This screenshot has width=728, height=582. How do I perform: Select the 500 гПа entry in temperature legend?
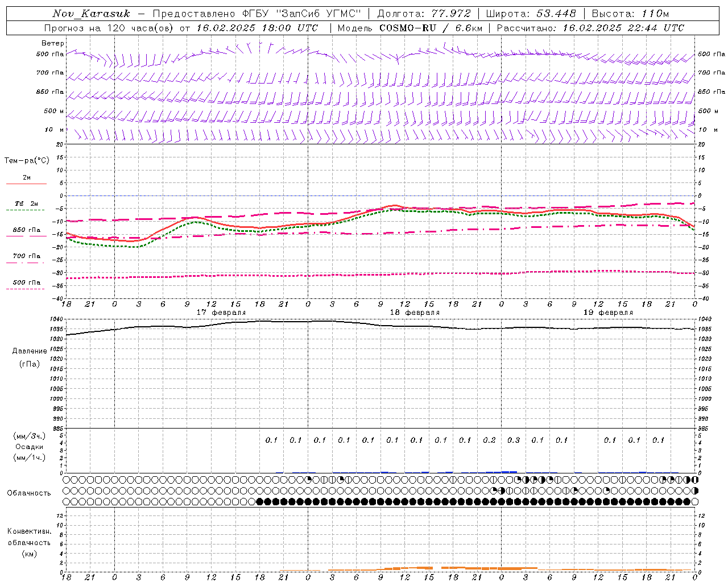tap(27, 282)
